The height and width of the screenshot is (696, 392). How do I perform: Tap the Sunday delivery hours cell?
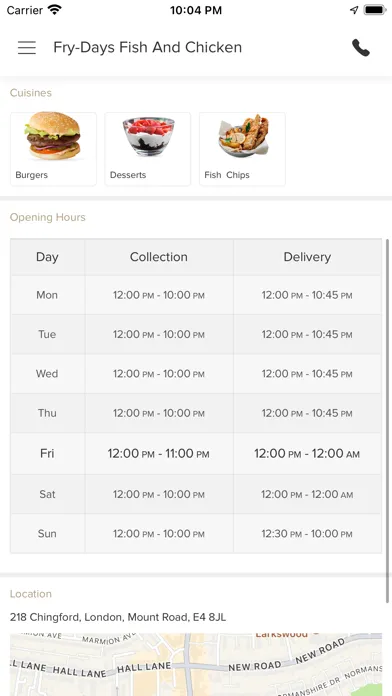pyautogui.click(x=307, y=534)
